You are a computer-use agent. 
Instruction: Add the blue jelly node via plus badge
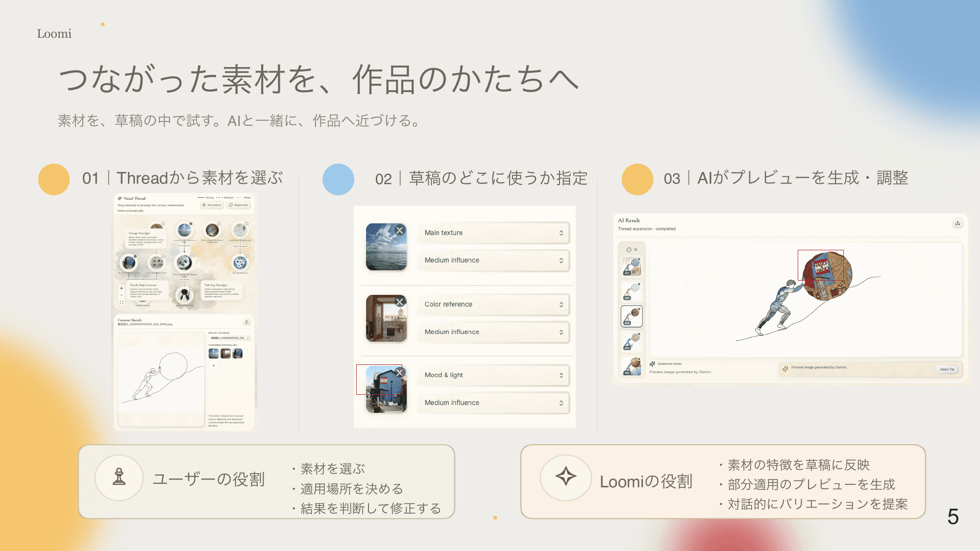click(x=246, y=256)
